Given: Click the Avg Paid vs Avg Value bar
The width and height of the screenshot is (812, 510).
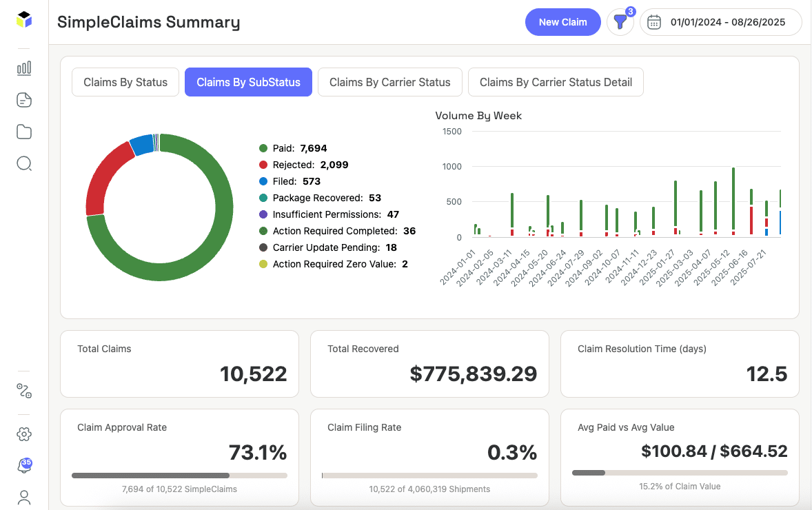Looking at the screenshot, I should [680, 473].
